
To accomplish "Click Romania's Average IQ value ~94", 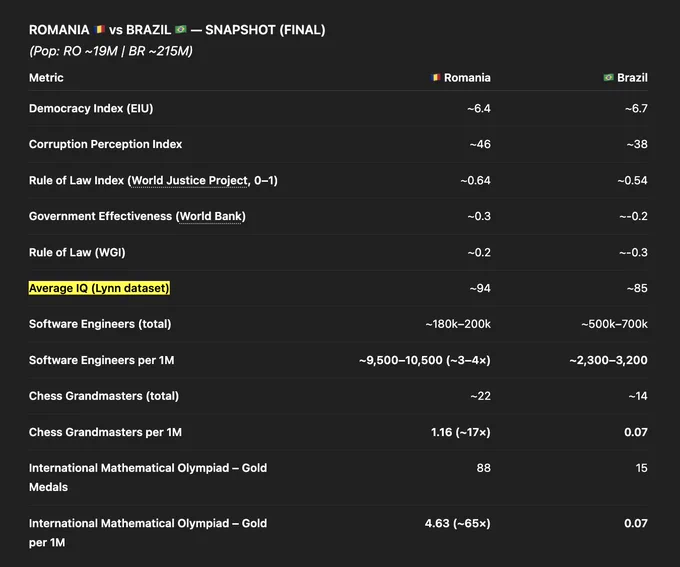I will [480, 288].
